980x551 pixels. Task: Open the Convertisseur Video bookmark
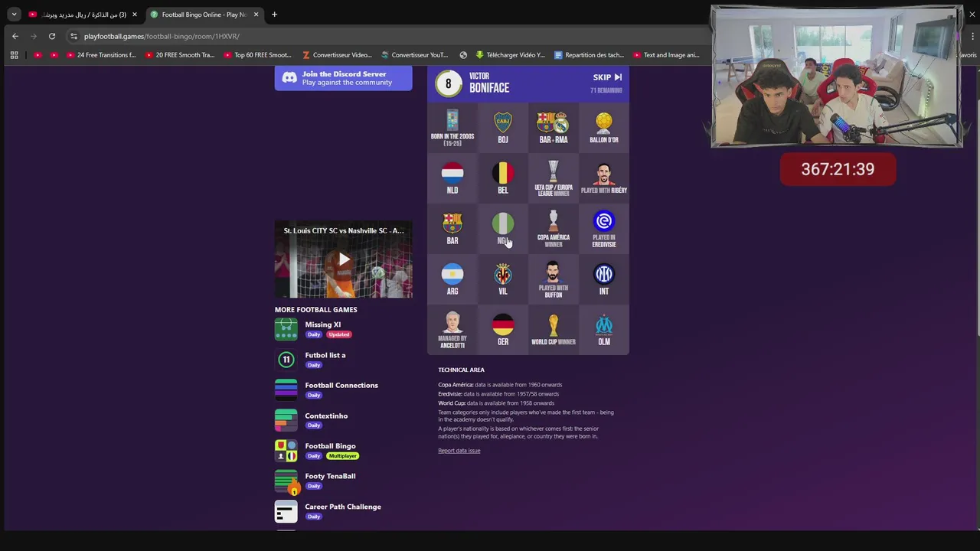[x=337, y=55]
